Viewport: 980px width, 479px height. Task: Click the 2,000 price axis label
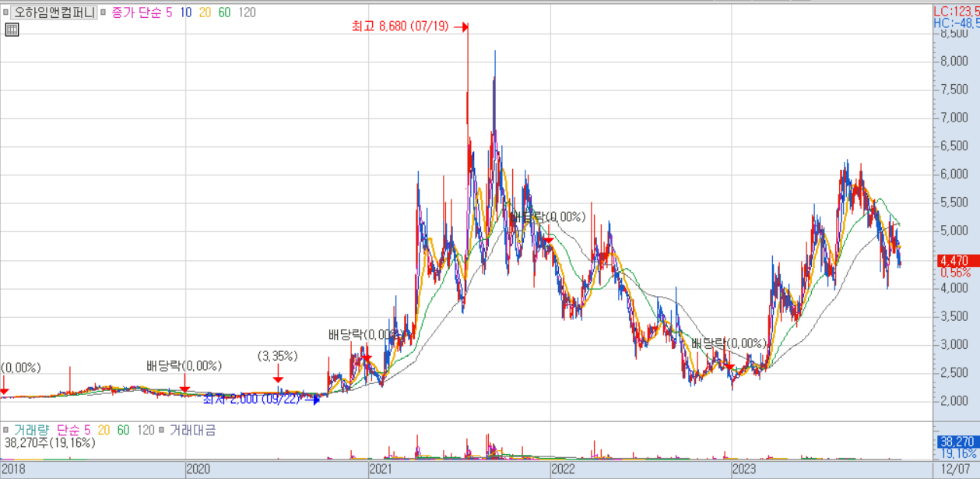pos(954,400)
